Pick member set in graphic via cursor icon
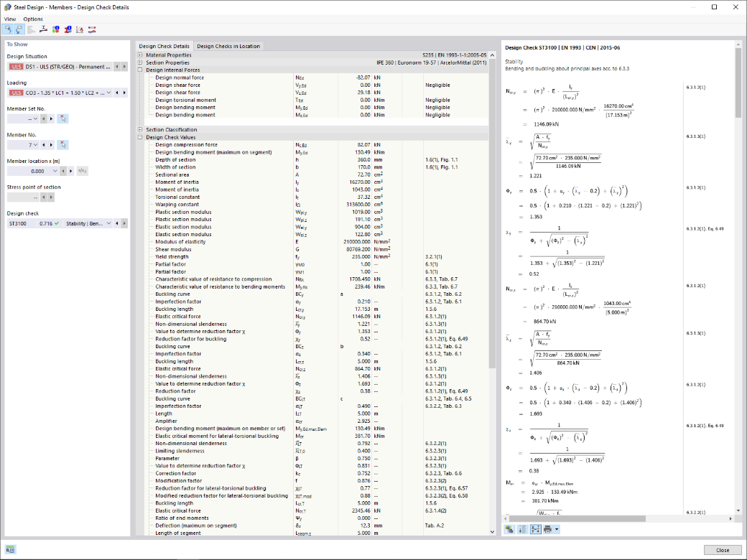Viewport: 747px width, 560px height. (x=63, y=118)
